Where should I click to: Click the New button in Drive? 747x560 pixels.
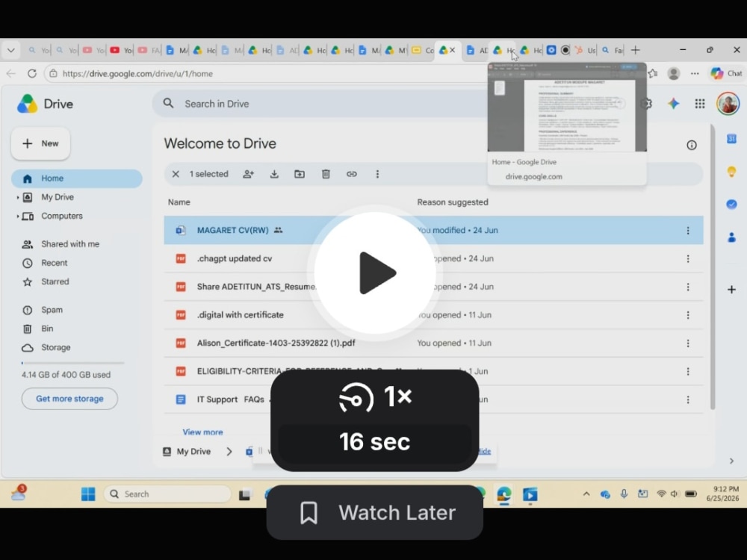point(41,143)
